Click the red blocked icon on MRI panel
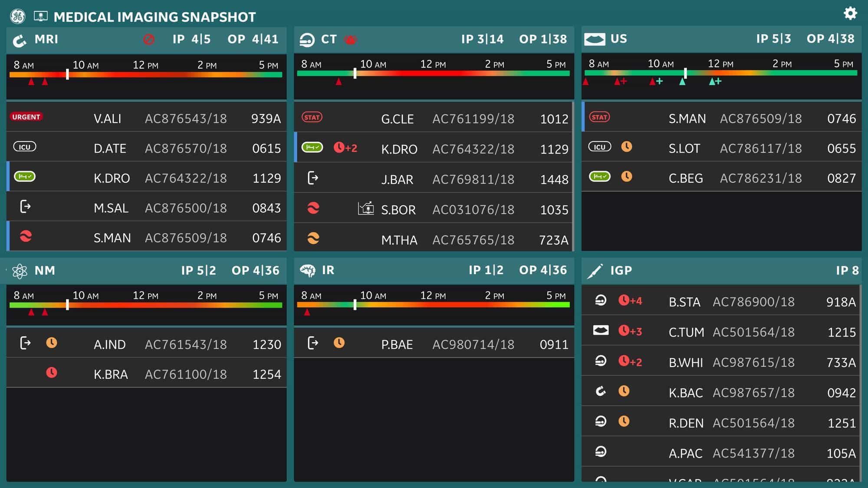Image resolution: width=868 pixels, height=488 pixels. [148, 39]
